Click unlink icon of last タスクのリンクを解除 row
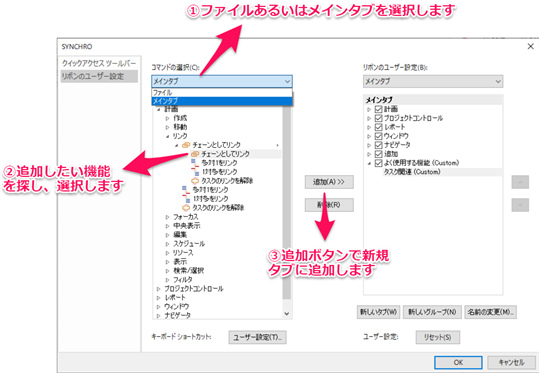Image resolution: width=539 pixels, height=373 pixels. click(x=186, y=208)
